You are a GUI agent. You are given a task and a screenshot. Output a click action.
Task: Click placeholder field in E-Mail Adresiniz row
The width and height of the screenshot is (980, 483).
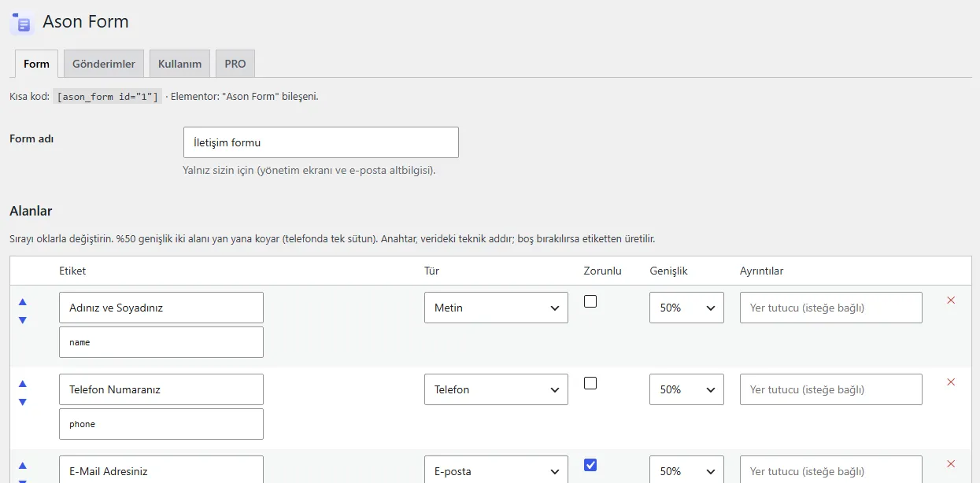coord(831,470)
